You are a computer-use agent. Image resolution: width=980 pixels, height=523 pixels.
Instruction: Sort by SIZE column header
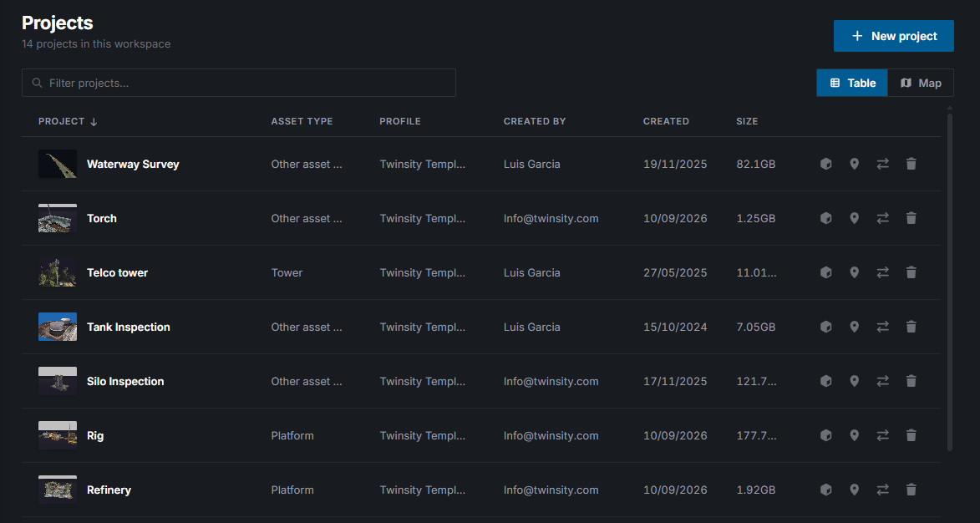pyautogui.click(x=747, y=121)
